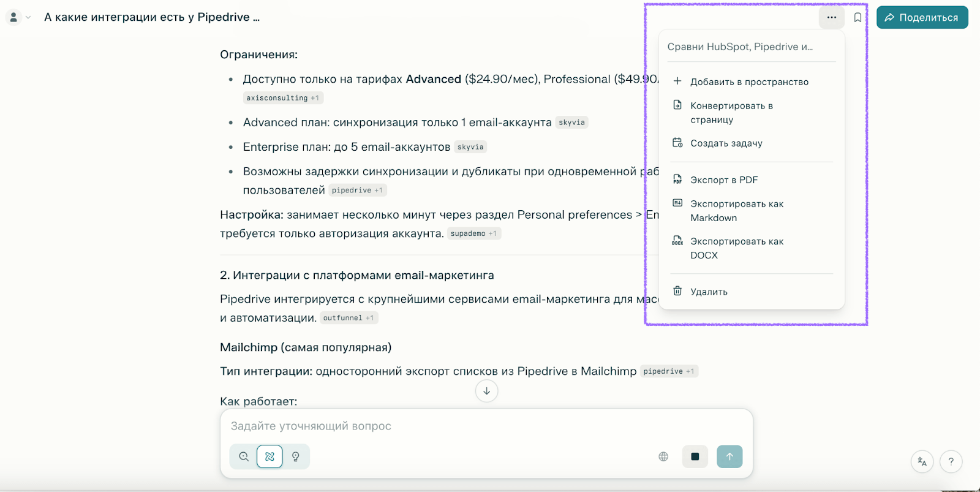Click the plus icon beside Добавить в пространство
The width and height of the screenshot is (980, 492).
677,81
